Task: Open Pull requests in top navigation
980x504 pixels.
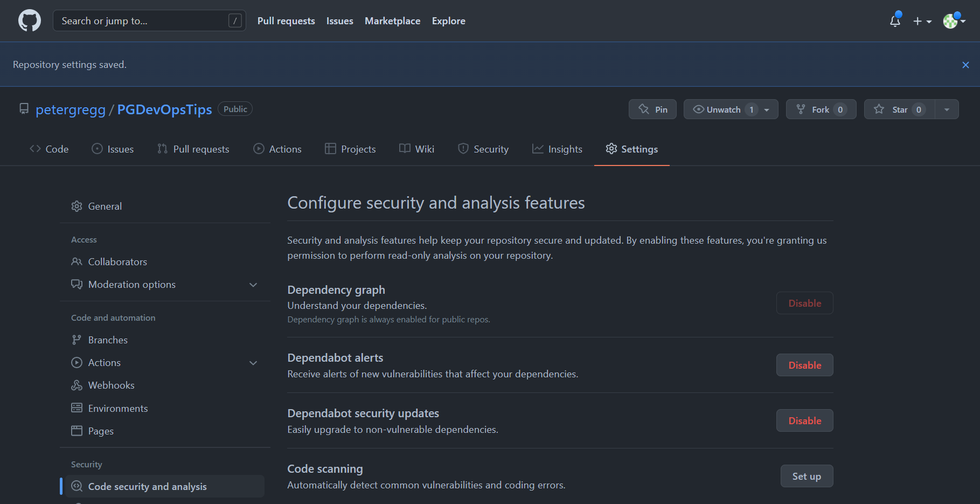Action: click(x=286, y=21)
